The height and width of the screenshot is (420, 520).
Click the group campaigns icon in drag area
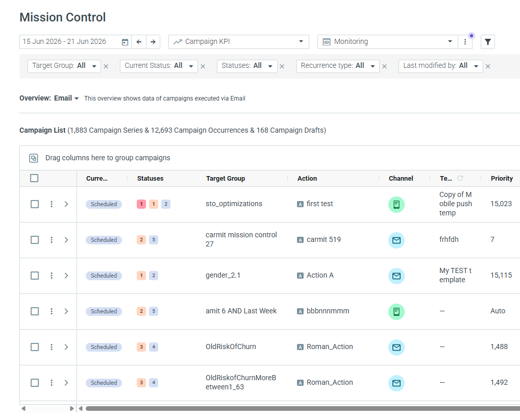tap(34, 158)
